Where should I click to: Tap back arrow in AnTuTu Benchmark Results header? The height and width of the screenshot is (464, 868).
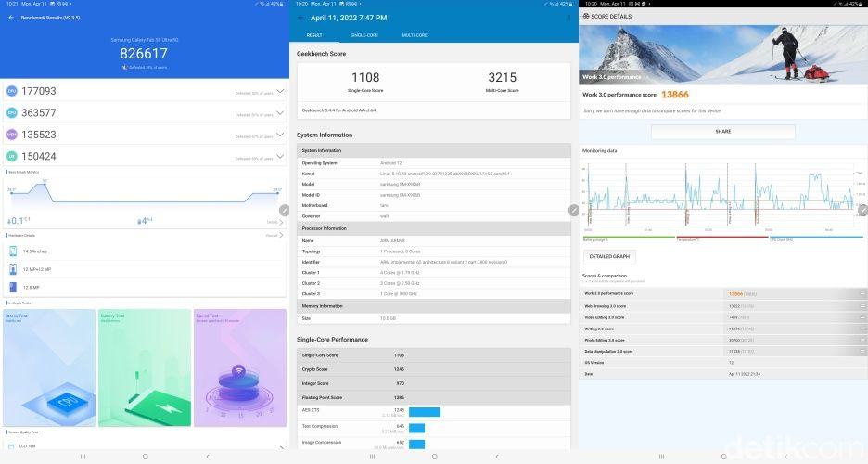point(11,18)
